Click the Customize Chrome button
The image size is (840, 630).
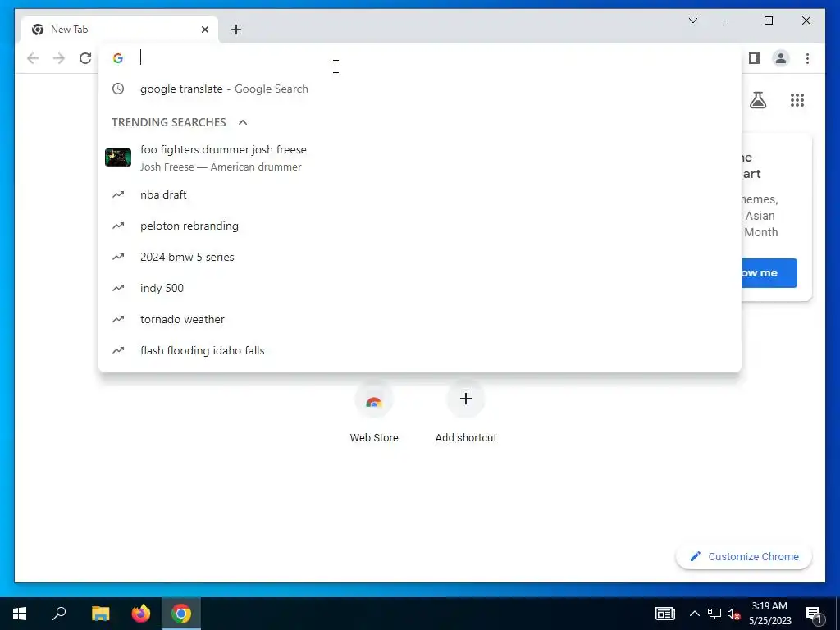pos(743,557)
